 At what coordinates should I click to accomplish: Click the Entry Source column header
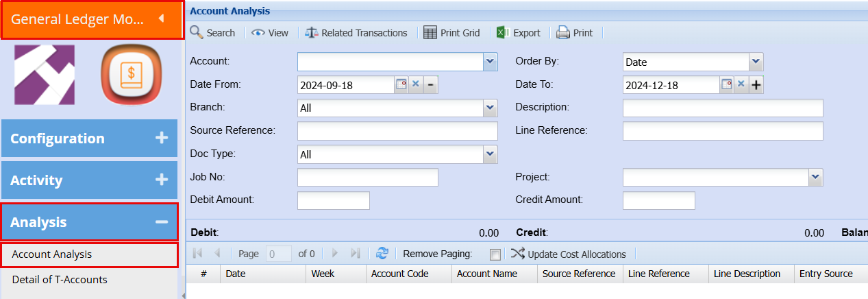[x=831, y=274]
